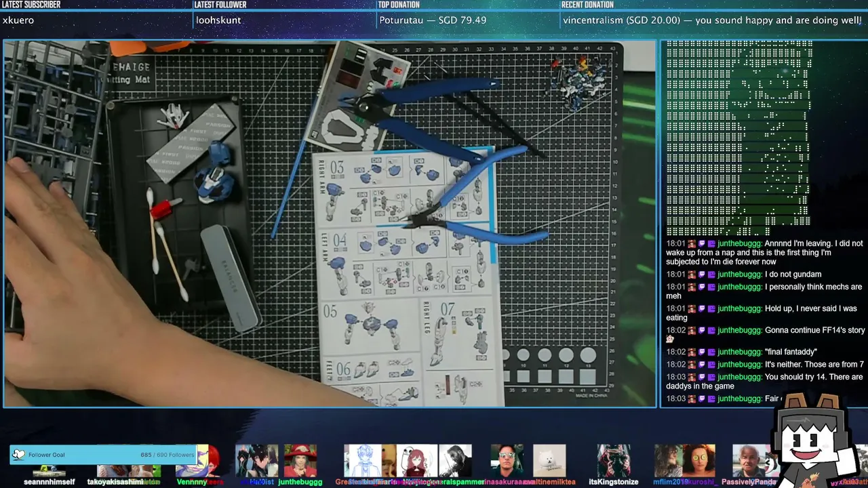Screen dimensions: 868x488
Task: Click the purple badge before junthebuggg in "Hold up" message
Action: coord(711,308)
